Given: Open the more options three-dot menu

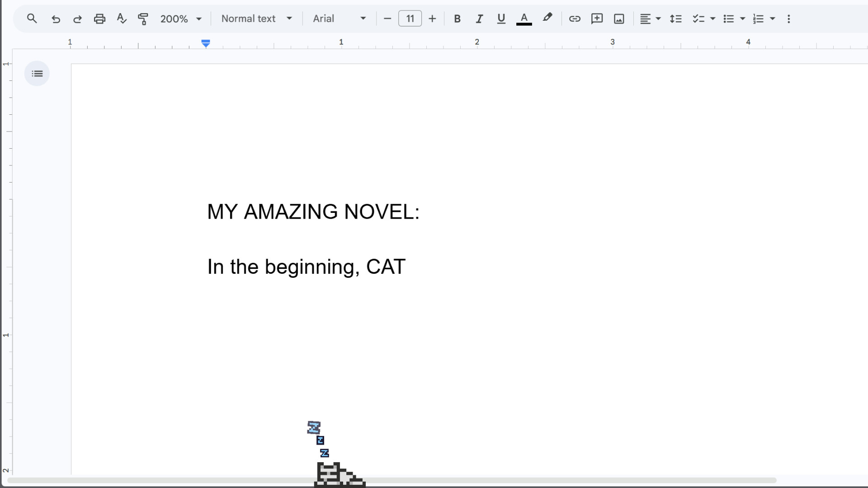Looking at the screenshot, I should click(789, 19).
